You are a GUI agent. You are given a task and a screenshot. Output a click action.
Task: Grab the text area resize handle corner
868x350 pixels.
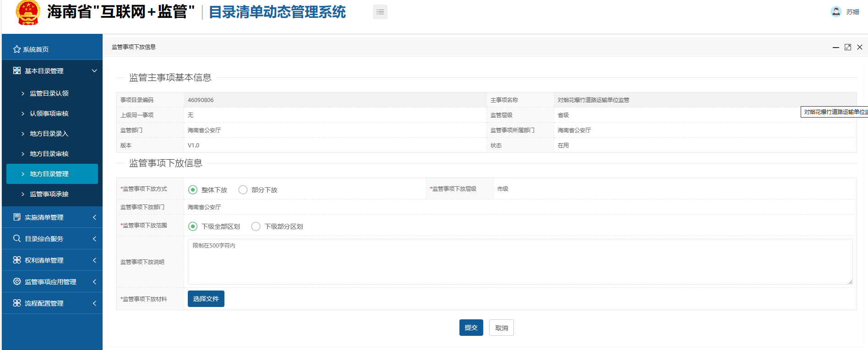(850, 282)
